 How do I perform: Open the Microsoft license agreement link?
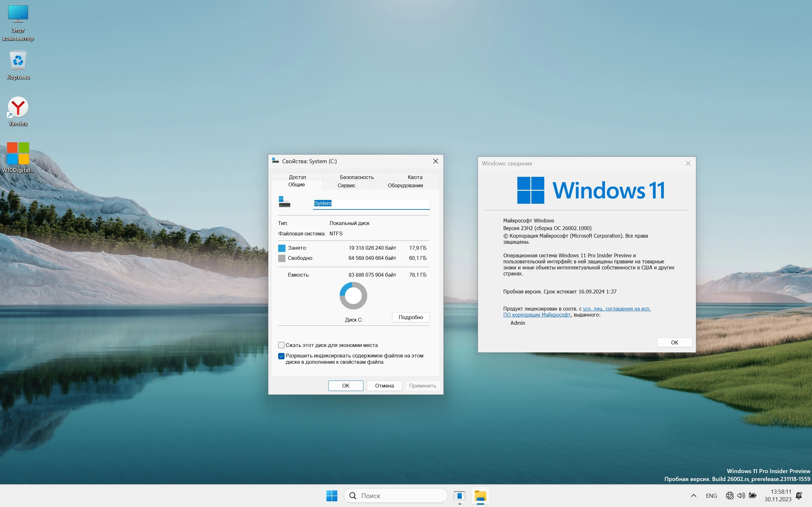(x=616, y=309)
